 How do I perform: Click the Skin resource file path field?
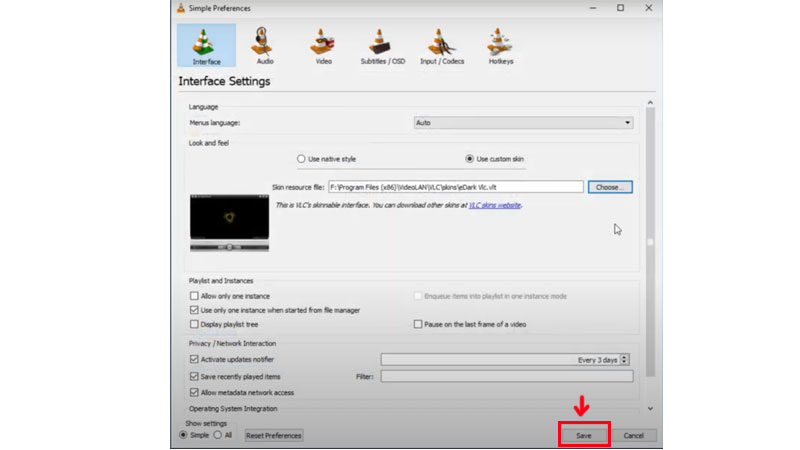click(x=456, y=187)
